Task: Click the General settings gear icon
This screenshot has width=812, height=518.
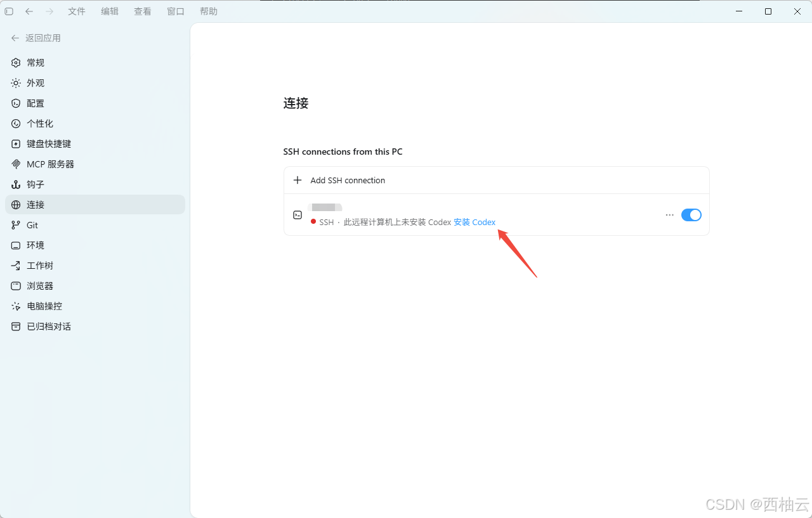Action: pos(16,63)
